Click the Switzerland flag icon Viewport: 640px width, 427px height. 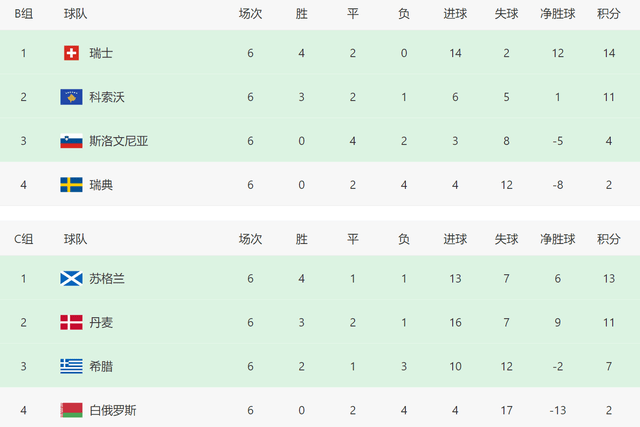pyautogui.click(x=71, y=53)
